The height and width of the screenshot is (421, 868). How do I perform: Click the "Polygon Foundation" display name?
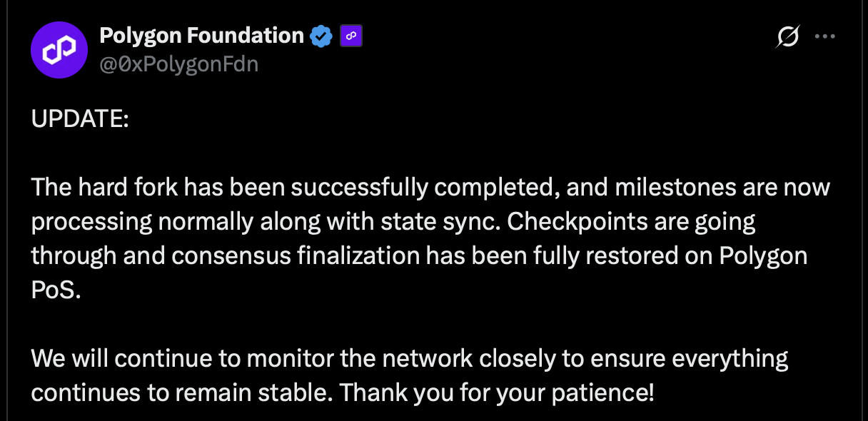click(201, 35)
